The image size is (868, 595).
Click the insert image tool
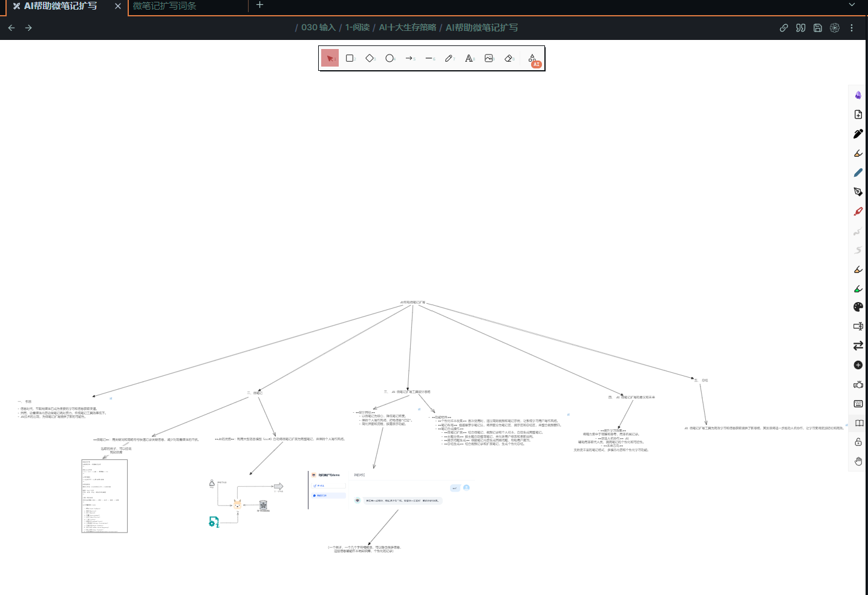point(489,58)
